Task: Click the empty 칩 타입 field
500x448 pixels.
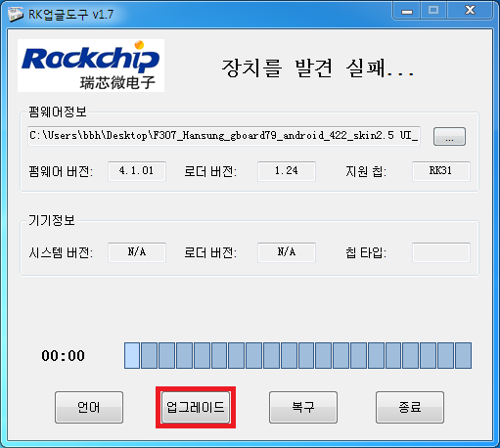Action: click(x=441, y=252)
